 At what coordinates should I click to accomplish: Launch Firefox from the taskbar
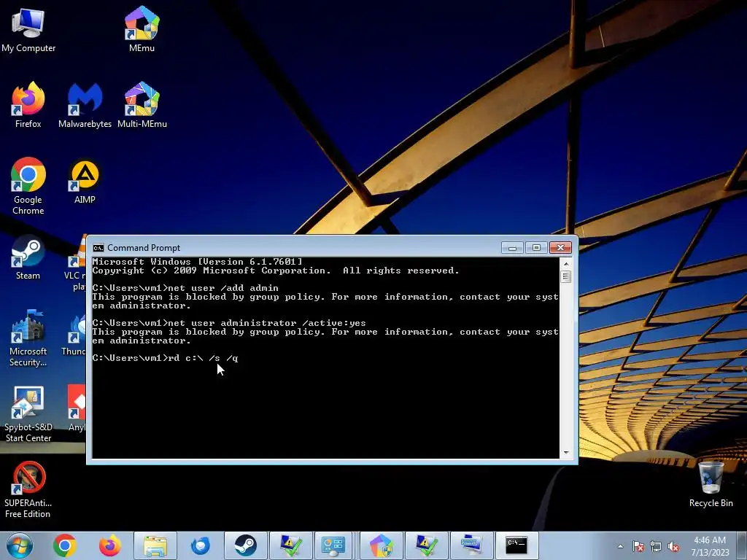coord(109,545)
